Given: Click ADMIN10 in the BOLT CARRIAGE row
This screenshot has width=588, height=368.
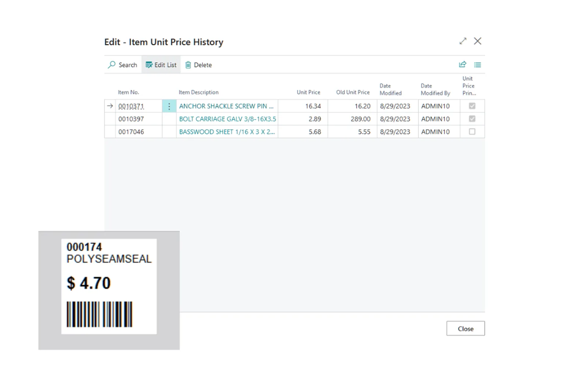Looking at the screenshot, I should [435, 119].
